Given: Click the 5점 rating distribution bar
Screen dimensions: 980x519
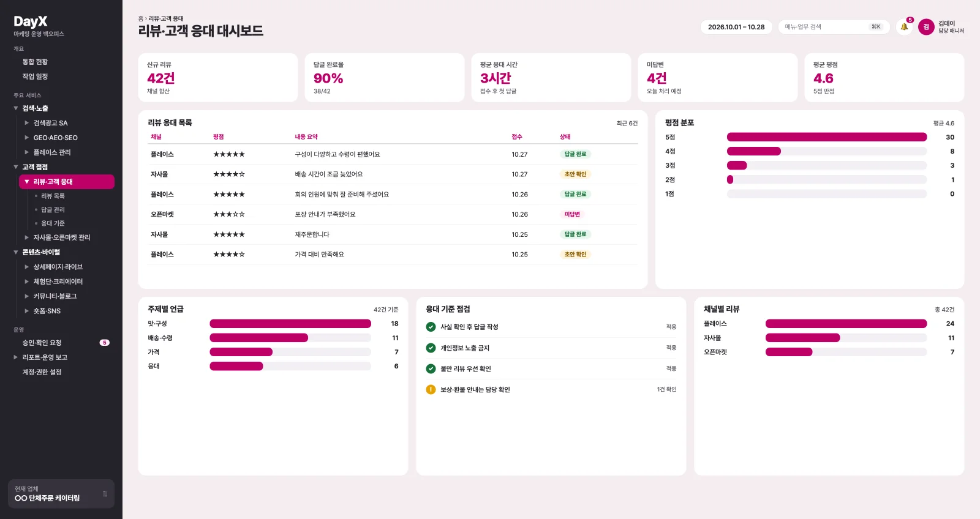Looking at the screenshot, I should pyautogui.click(x=827, y=137).
